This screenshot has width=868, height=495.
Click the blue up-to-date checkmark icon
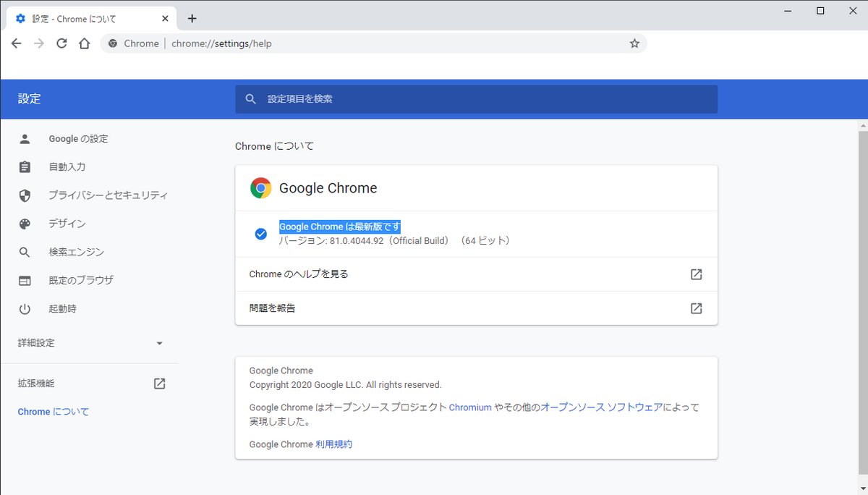pyautogui.click(x=261, y=234)
